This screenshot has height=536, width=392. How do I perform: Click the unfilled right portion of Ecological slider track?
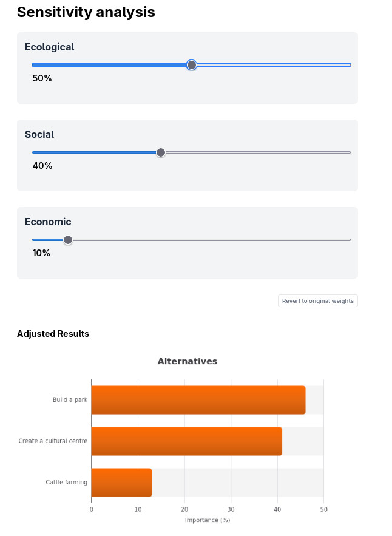click(x=274, y=65)
